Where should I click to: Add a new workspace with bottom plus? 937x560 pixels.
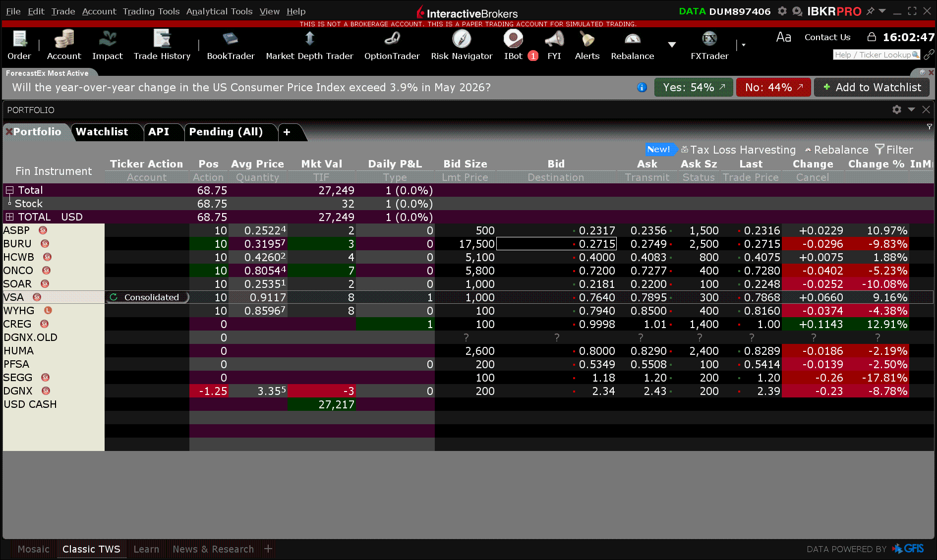[x=268, y=549]
